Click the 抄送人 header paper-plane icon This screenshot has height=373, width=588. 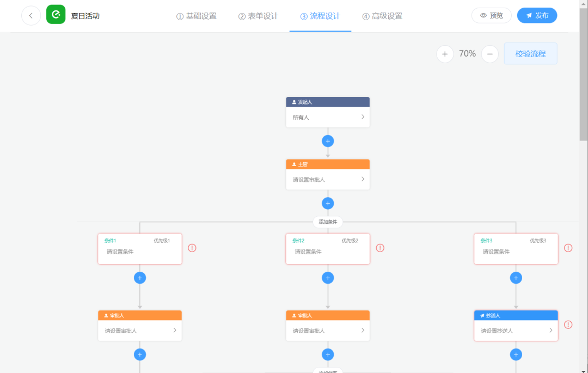482,316
